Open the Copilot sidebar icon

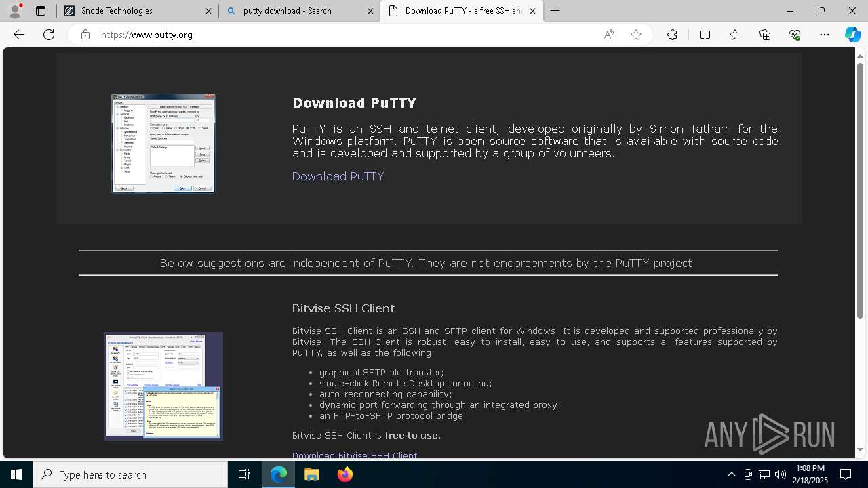[x=852, y=35]
